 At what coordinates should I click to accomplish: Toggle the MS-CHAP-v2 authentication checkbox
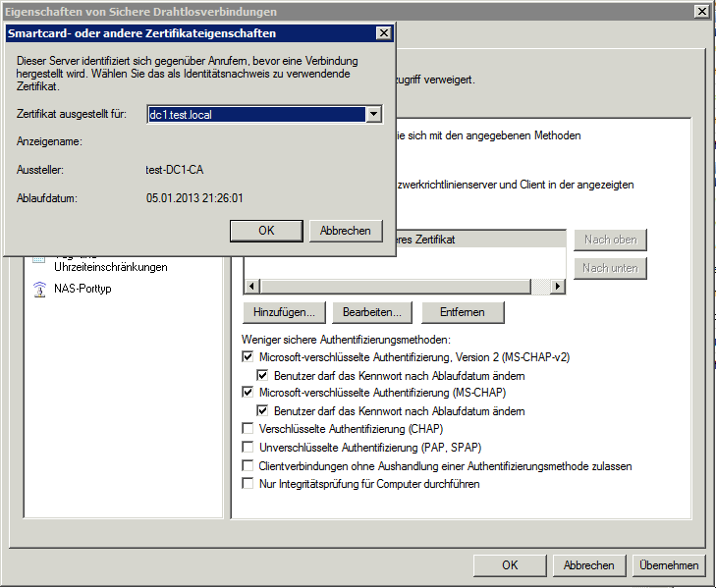point(248,358)
